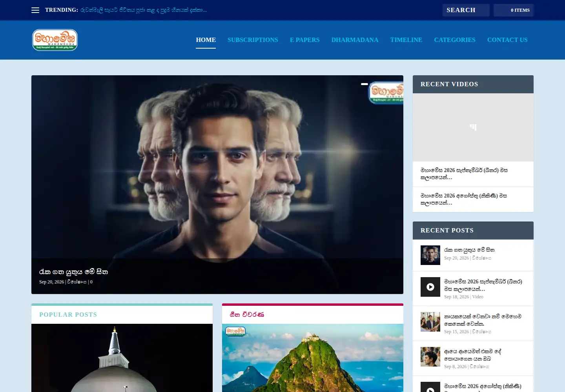
Task: Open the Sep 18, 2026 video post title
Action: 483,285
